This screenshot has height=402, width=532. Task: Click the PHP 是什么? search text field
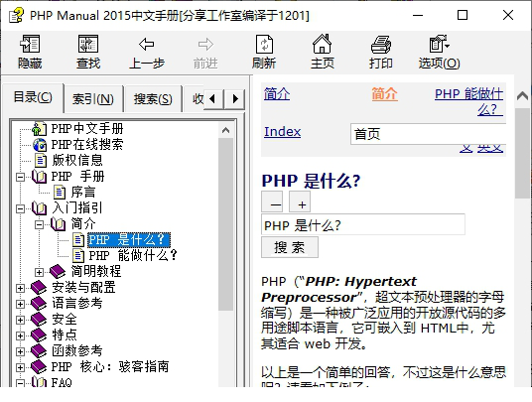(x=363, y=224)
